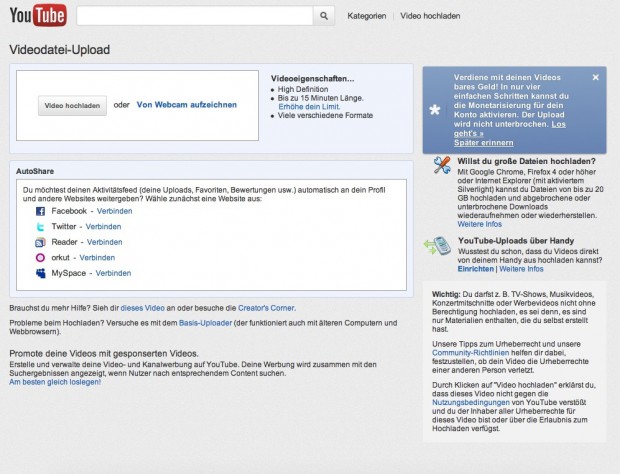Viewport: 620px width, 474px height.
Task: Click Am besten gleich loslegen!
Action: [55, 382]
